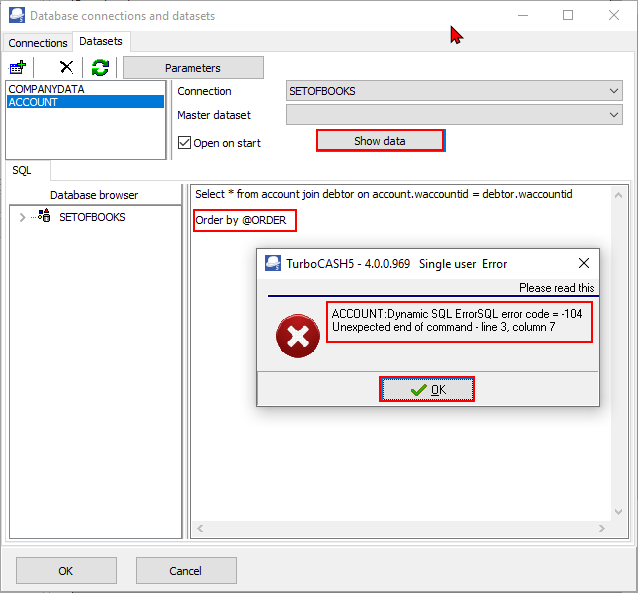Click the Parameters button
Viewport: 638px width, 593px height.
(x=193, y=68)
